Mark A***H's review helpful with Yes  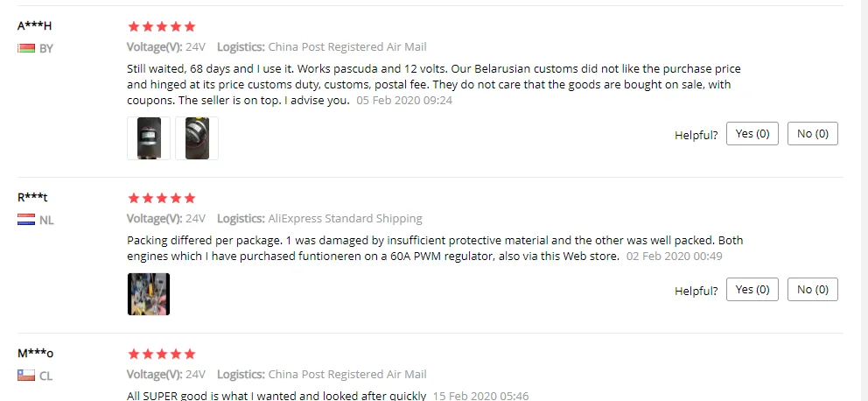pyautogui.click(x=752, y=134)
